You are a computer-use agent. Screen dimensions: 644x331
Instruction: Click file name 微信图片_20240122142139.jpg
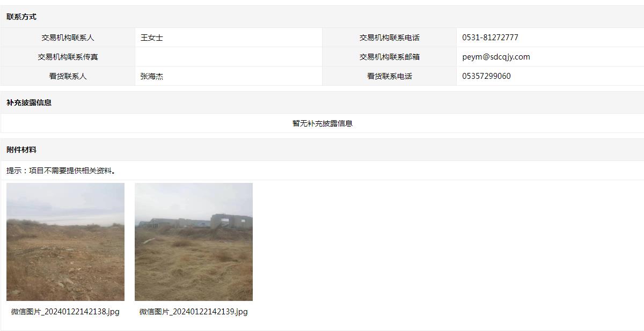tap(194, 312)
